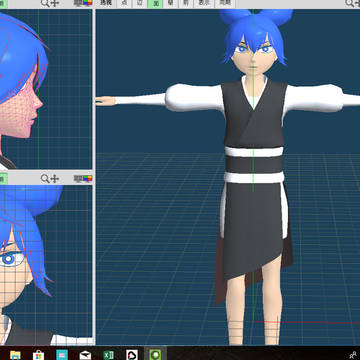Toggle the 前 (front) display button
The width and height of the screenshot is (360, 360).
pyautogui.click(x=186, y=3)
